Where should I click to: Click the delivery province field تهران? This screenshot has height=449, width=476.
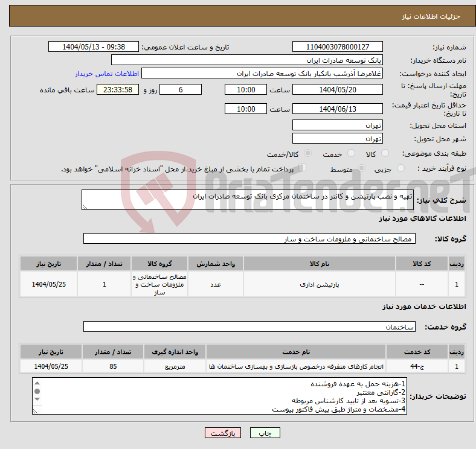pos(337,125)
